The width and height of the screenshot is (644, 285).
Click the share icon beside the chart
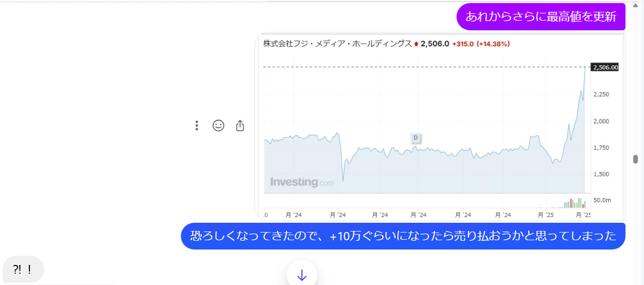[x=240, y=126]
